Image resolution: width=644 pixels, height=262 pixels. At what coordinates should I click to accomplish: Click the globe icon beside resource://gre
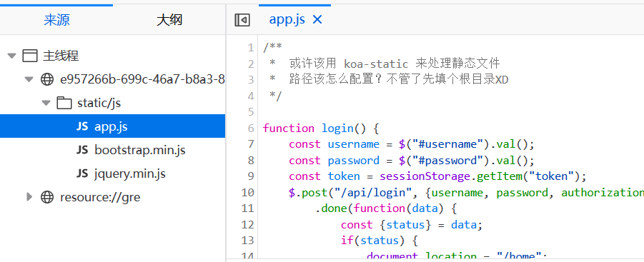click(x=47, y=197)
